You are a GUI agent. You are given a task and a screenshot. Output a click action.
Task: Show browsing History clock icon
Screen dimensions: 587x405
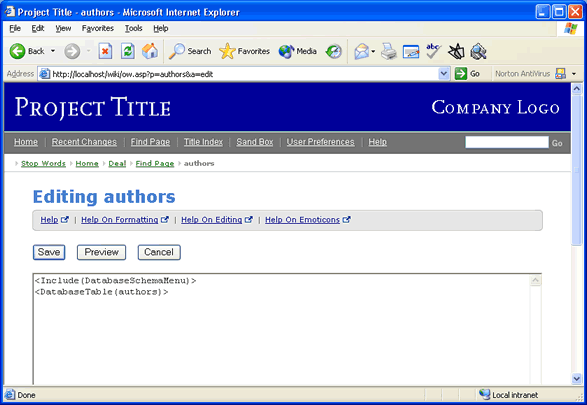[334, 51]
